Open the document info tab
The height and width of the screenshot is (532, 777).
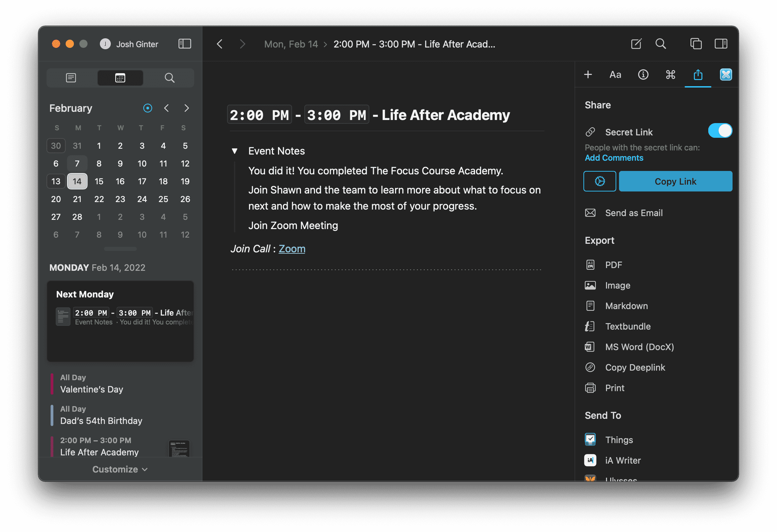click(643, 75)
